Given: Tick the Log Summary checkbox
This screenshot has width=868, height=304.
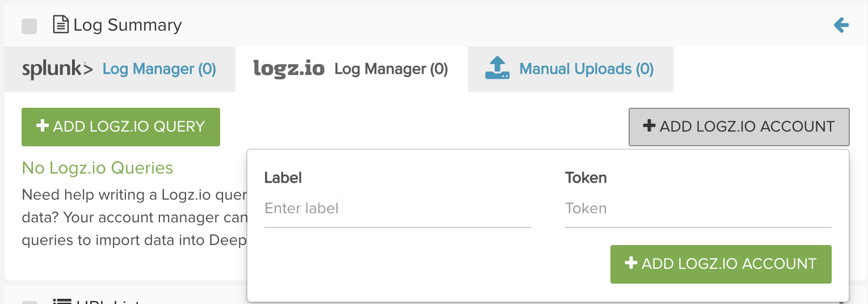Looking at the screenshot, I should pos(30,26).
